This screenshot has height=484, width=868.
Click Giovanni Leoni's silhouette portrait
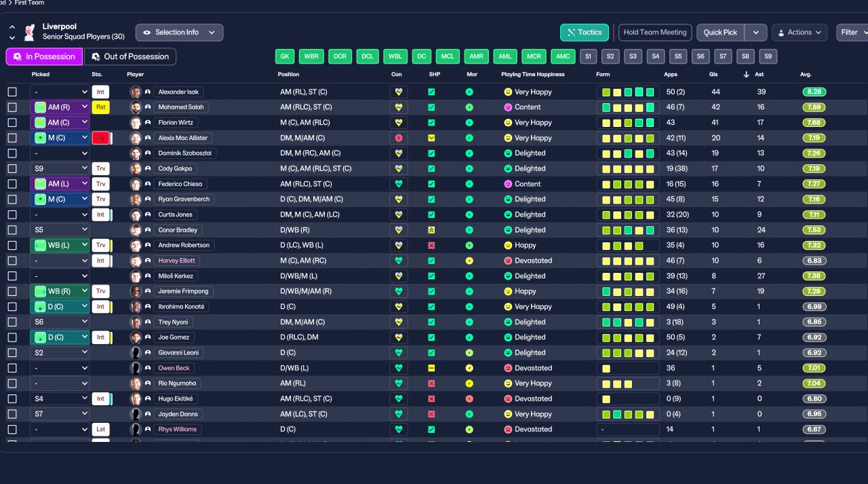136,352
